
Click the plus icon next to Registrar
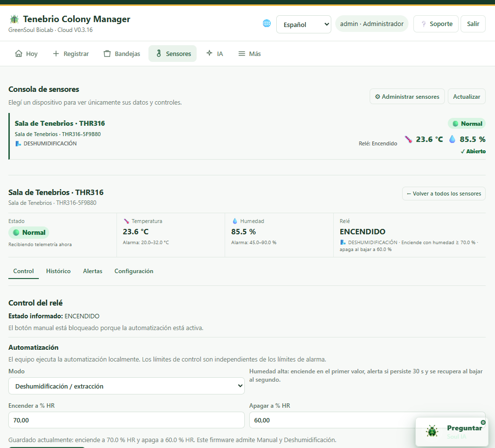pos(56,54)
